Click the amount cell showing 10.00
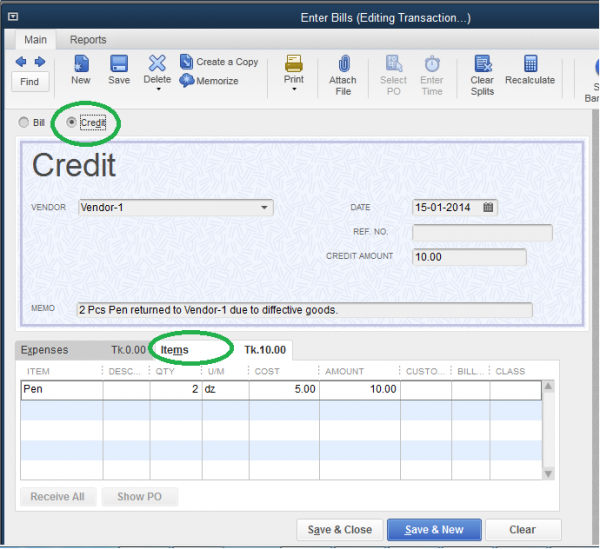The image size is (600, 549). [x=360, y=390]
